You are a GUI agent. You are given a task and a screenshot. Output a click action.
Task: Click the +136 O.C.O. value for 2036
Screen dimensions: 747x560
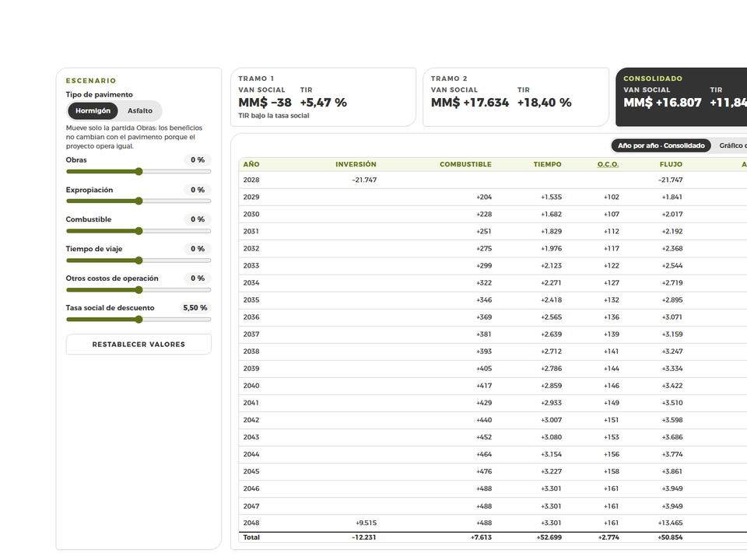point(612,317)
